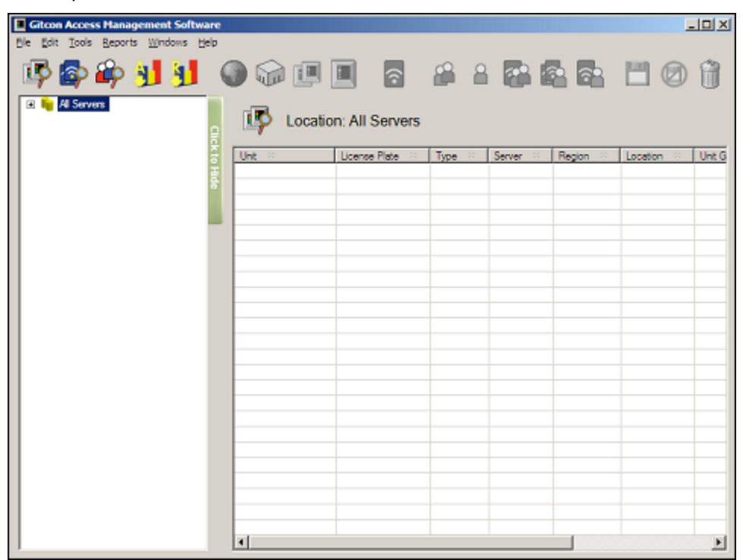The width and height of the screenshot is (743, 560).
Task: Click the 'A' bar chart report icon
Action: (147, 74)
